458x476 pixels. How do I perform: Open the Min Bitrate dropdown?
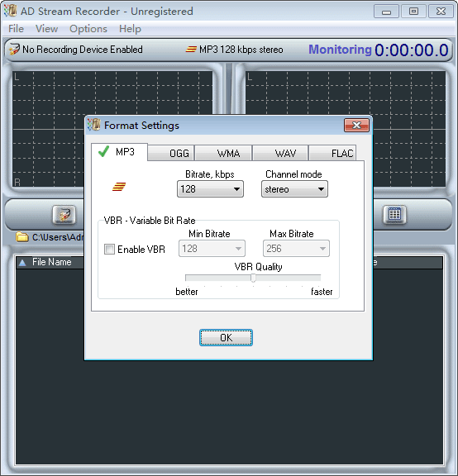click(x=212, y=248)
